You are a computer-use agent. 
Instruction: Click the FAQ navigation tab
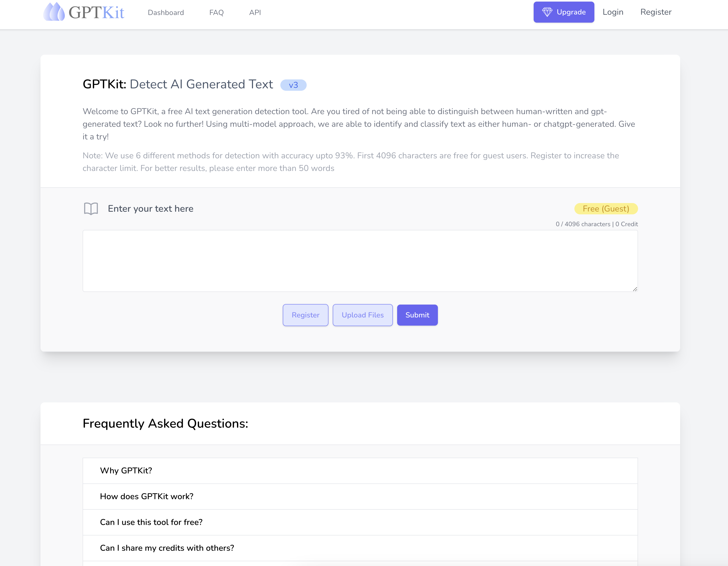pyautogui.click(x=216, y=12)
